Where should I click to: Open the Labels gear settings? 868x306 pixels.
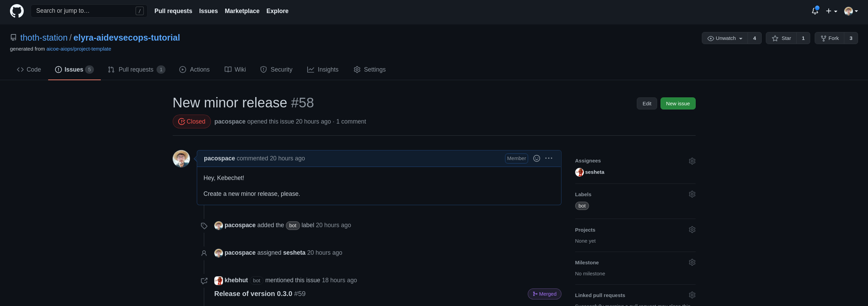(692, 194)
